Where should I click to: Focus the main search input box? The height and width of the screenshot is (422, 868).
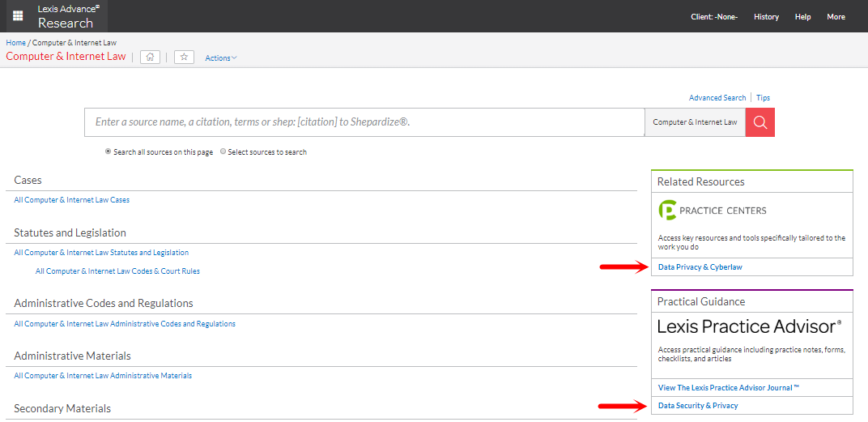364,122
